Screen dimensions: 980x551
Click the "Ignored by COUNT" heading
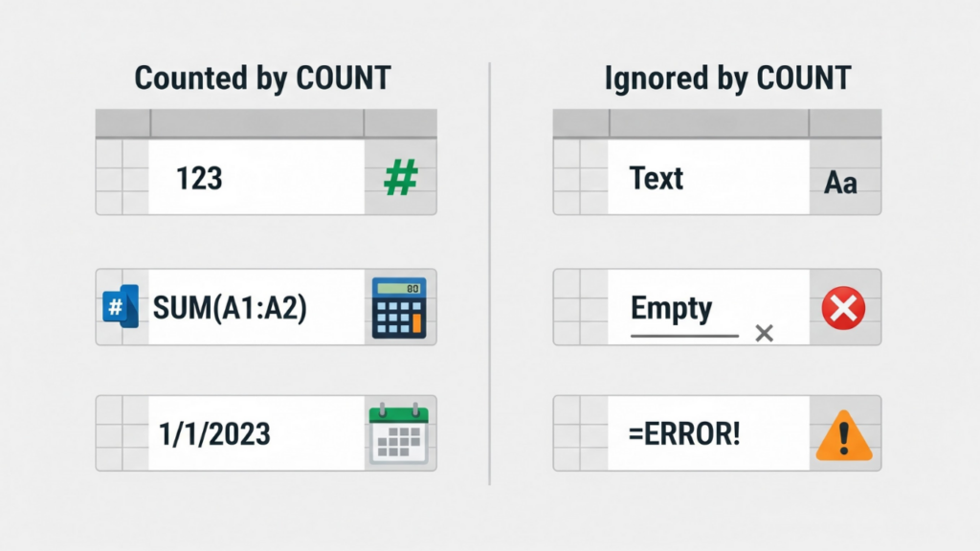point(727,77)
